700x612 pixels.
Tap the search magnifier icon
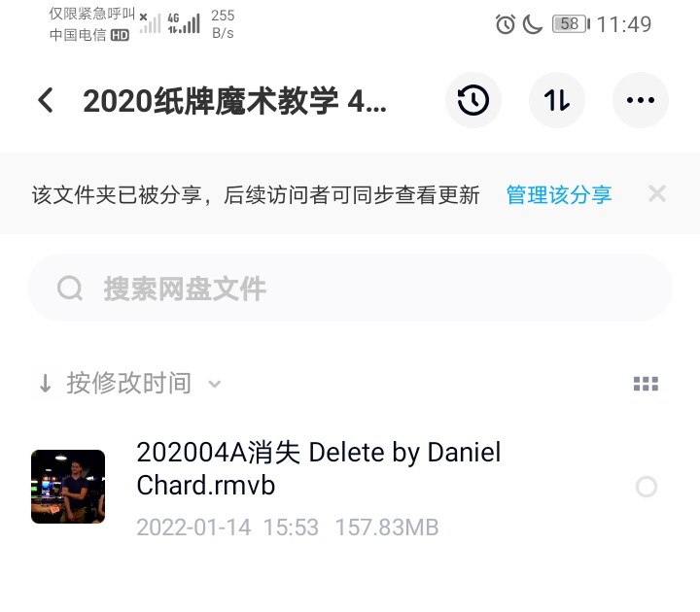(x=70, y=289)
